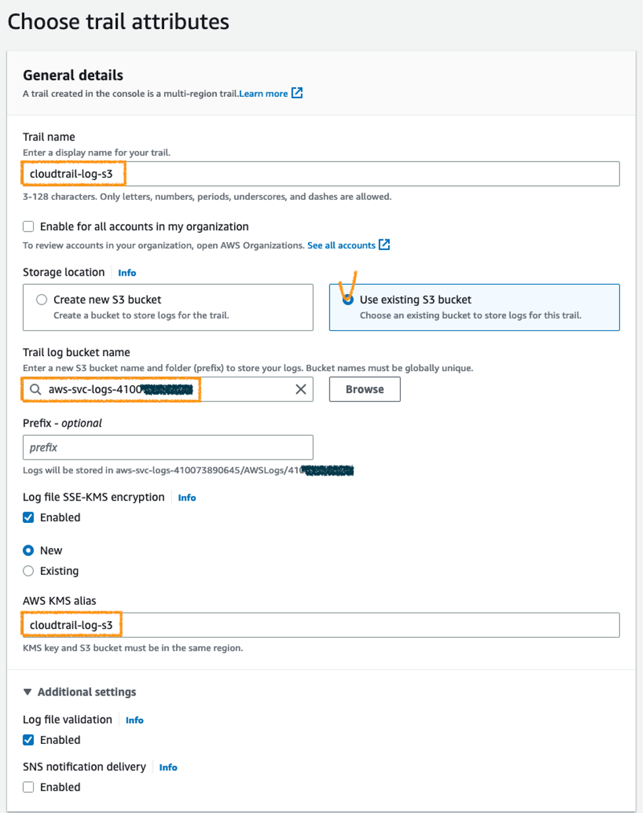Open See all accounts link
This screenshot has width=644, height=813.
(341, 245)
